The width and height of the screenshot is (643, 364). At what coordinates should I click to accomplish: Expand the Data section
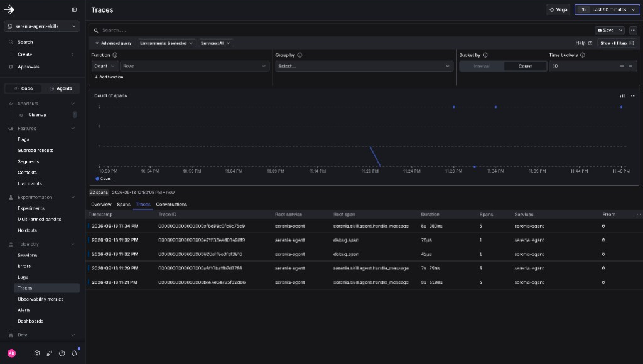[73, 335]
